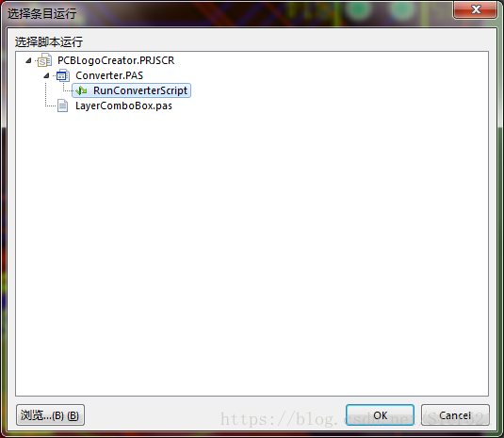Viewport: 504px width, 438px height.
Task: Click the dialog's gray bottom margin between buttons
Action: tap(216, 415)
